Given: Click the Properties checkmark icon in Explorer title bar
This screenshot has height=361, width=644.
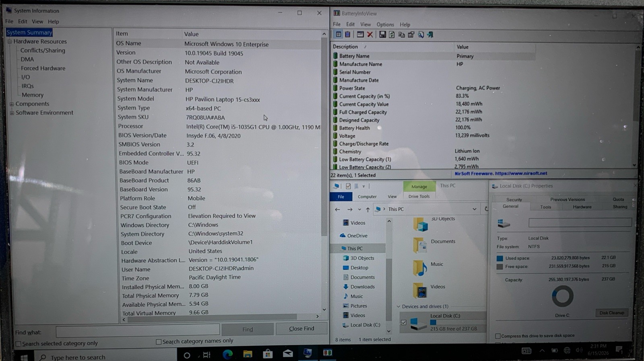Looking at the screenshot, I should click(x=348, y=186).
